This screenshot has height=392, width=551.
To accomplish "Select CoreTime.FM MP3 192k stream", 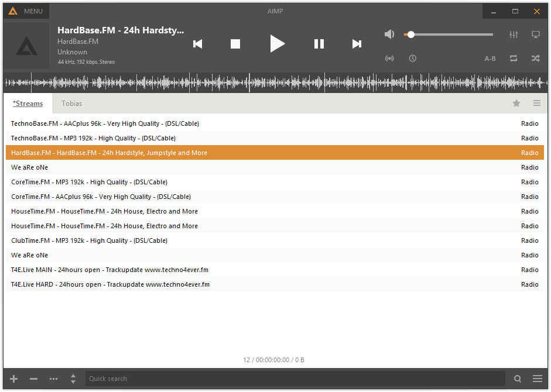I will [x=275, y=182].
